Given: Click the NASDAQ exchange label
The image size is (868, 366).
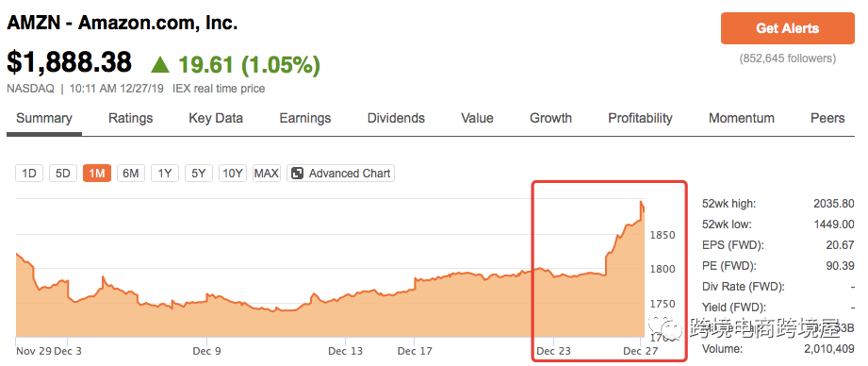Looking at the screenshot, I should 30,89.
